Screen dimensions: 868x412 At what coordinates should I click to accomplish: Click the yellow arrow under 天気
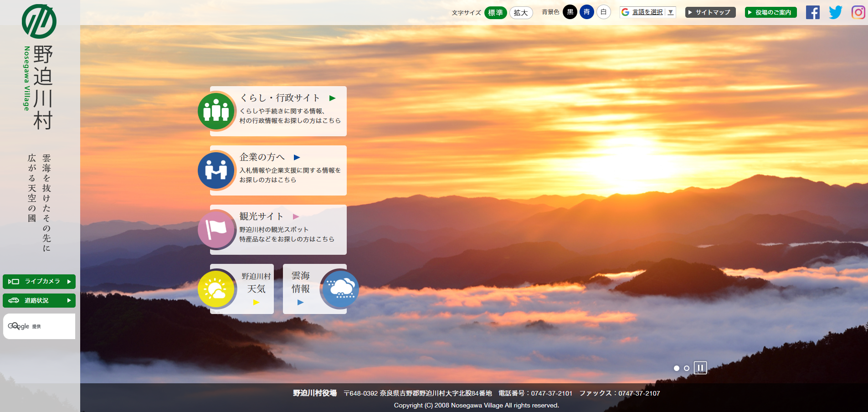[x=256, y=302]
